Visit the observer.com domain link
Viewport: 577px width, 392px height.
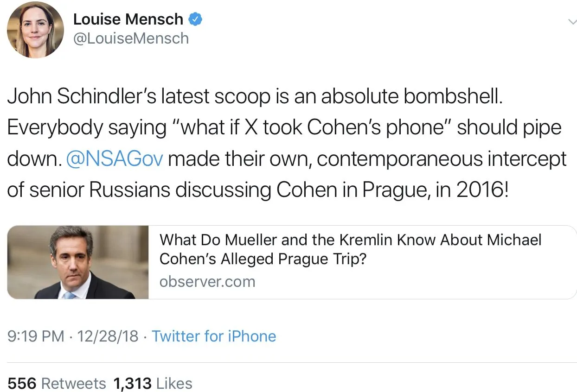tap(207, 281)
